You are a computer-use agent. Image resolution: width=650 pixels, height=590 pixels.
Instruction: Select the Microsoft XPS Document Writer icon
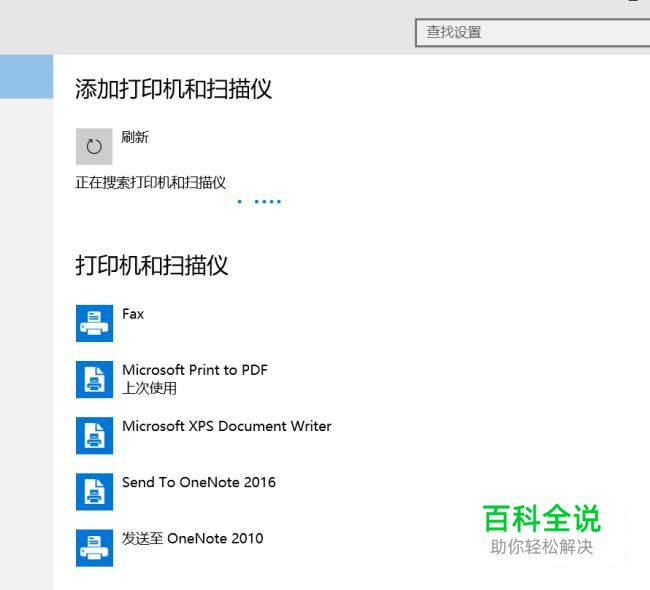[95, 435]
